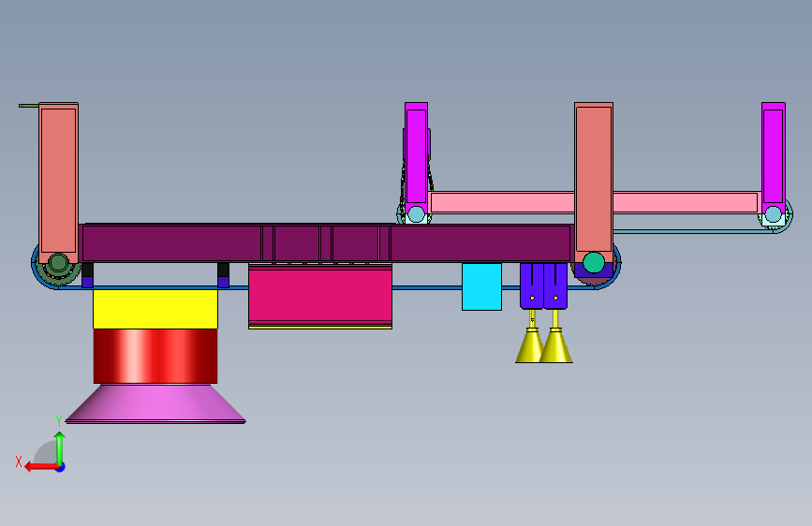Image resolution: width=812 pixels, height=526 pixels.
Task: Select the far-left salmon vertical column
Action: click(x=58, y=182)
